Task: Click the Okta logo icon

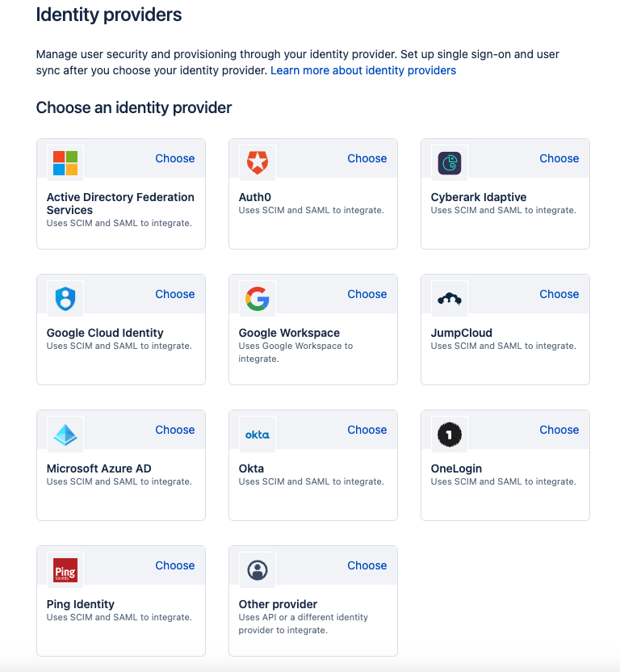Action: (x=257, y=435)
